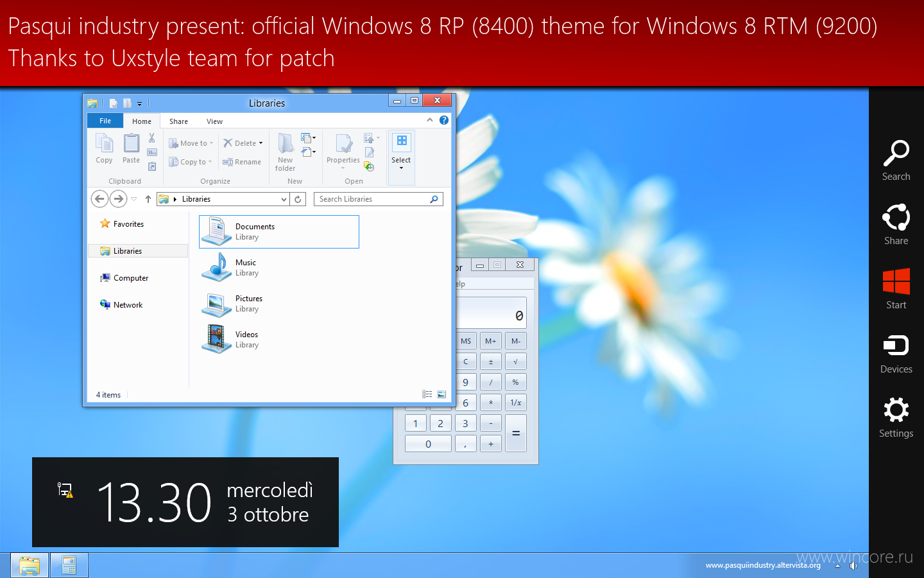Click the Cut scissors icon
This screenshot has height=578, width=924.
(x=152, y=138)
